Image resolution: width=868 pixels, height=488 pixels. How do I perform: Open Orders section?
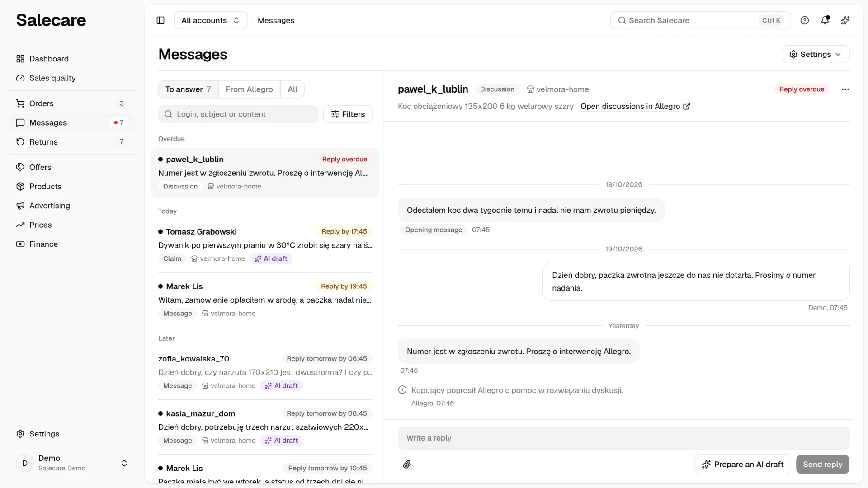pos(72,103)
